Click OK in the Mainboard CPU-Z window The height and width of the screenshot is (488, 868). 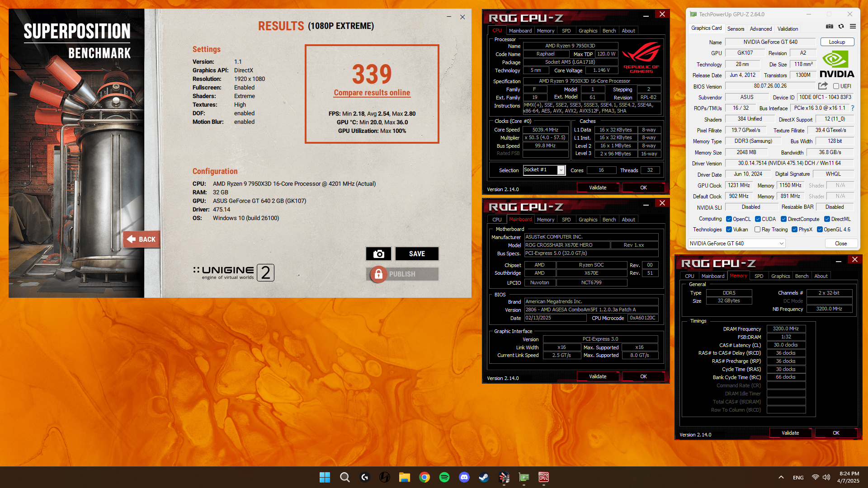pos(643,376)
